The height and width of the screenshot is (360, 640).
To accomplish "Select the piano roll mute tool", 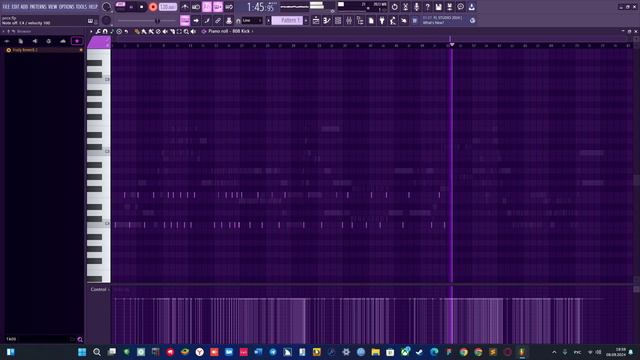I will [x=165, y=31].
